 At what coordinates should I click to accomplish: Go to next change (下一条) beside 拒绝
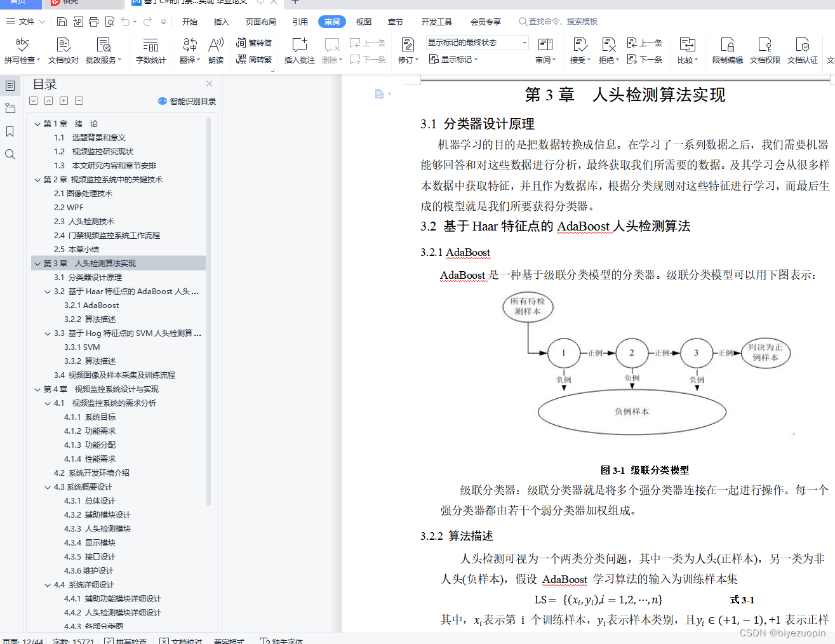tap(645, 59)
